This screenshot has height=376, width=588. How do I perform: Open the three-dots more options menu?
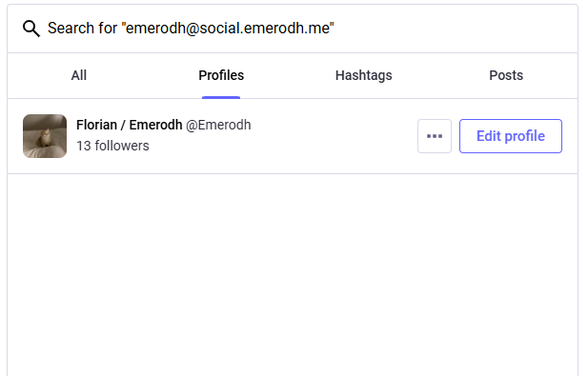tap(435, 136)
